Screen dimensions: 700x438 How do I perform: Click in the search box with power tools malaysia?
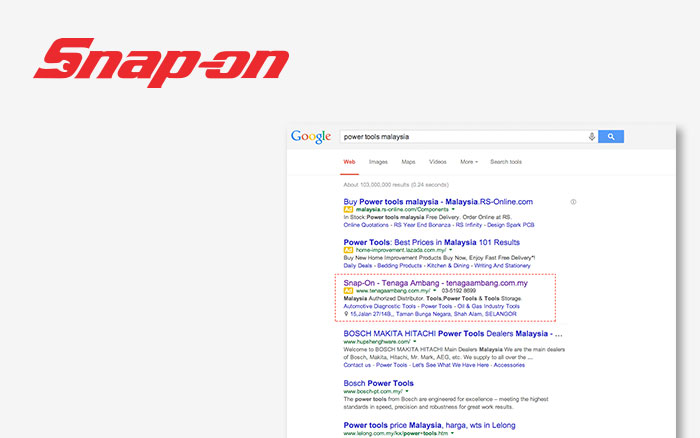460,136
